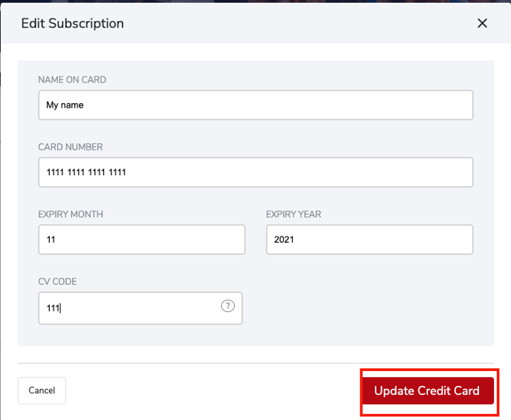Click empty header area beside the title

[x=297, y=23]
